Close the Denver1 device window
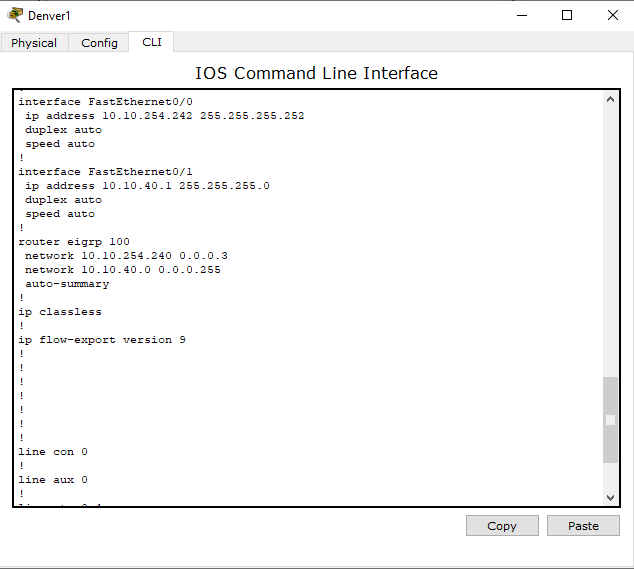The image size is (634, 569). [x=612, y=15]
